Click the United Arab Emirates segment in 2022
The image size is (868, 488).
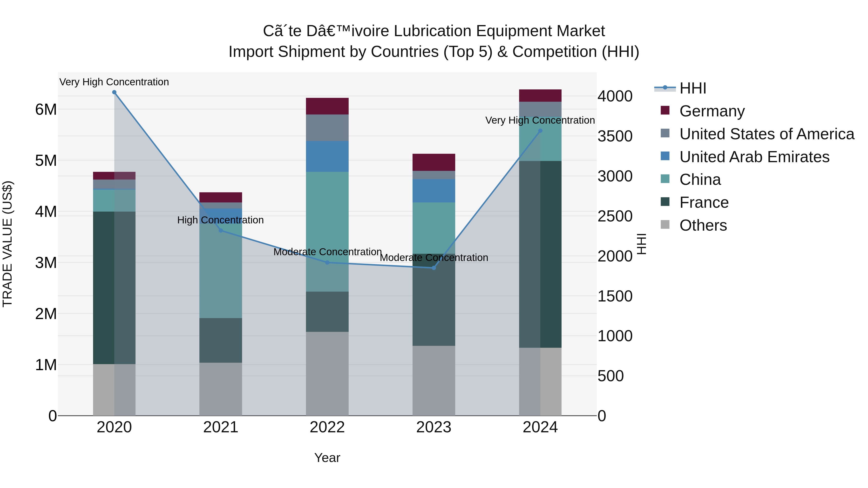[327, 157]
